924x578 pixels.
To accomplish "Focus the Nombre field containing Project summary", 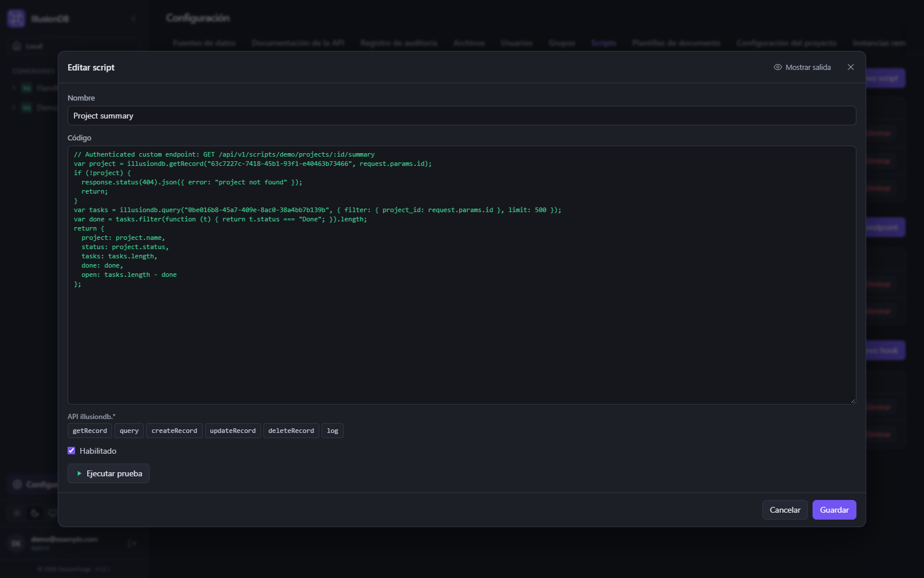I will pyautogui.click(x=461, y=116).
